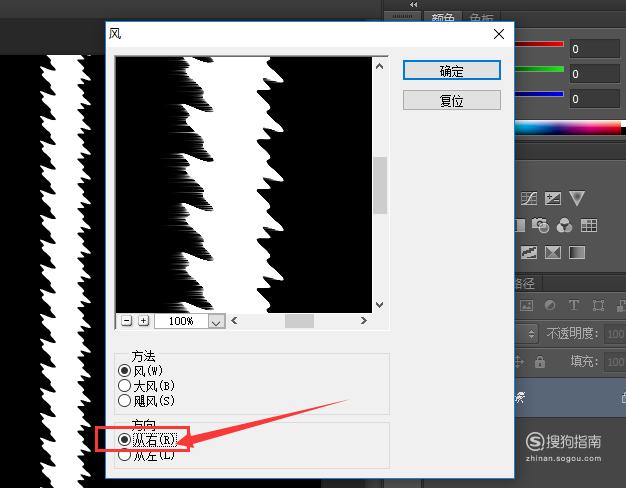Viewport: 626px width, 488px height.
Task: Click the Wind filter preview image
Action: tap(244, 184)
